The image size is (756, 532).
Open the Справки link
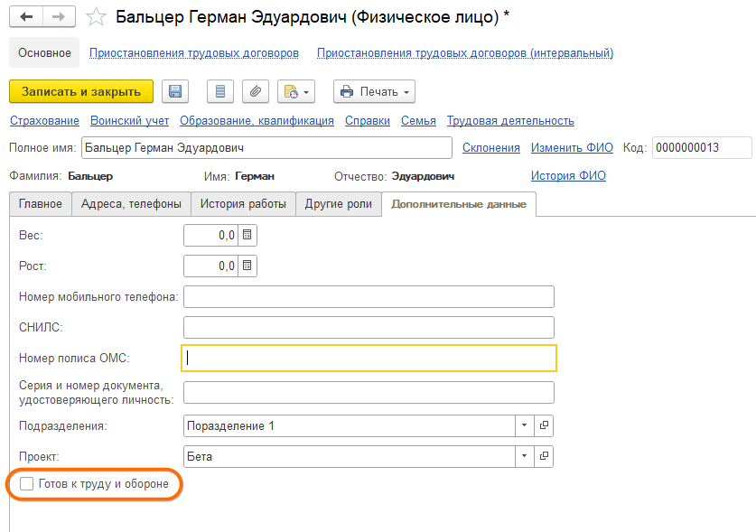pos(368,120)
